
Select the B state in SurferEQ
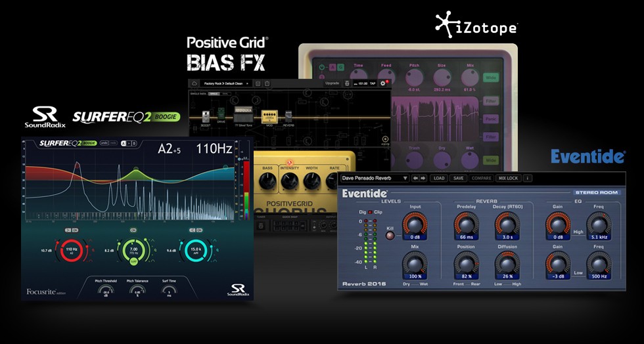coord(134,143)
